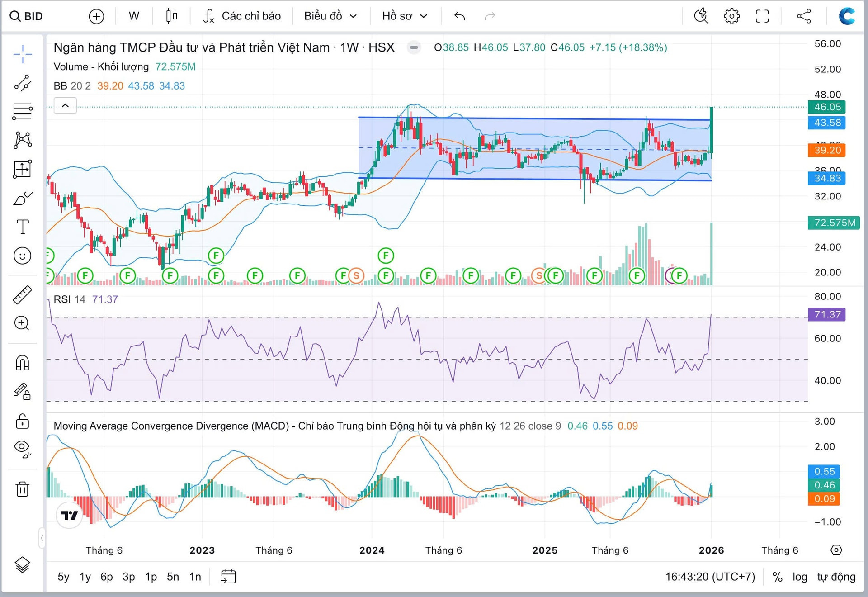Click the RSI value label 71.37
The width and height of the screenshot is (868, 597).
[827, 314]
